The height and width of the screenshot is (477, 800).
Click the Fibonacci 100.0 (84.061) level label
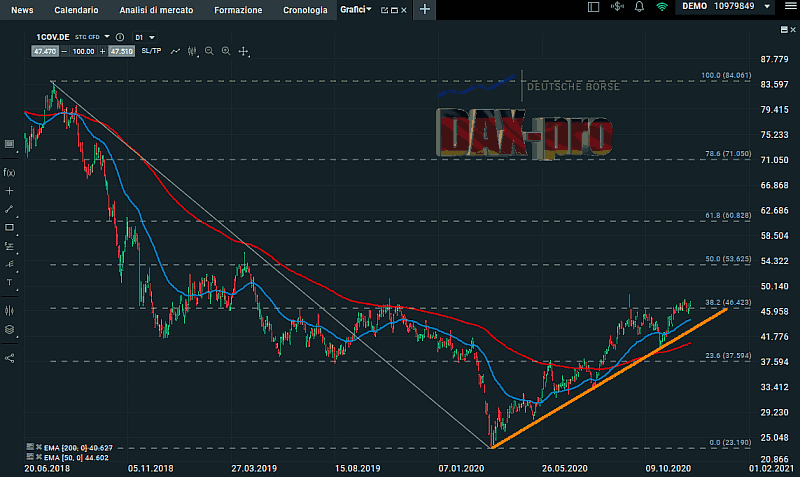click(726, 75)
